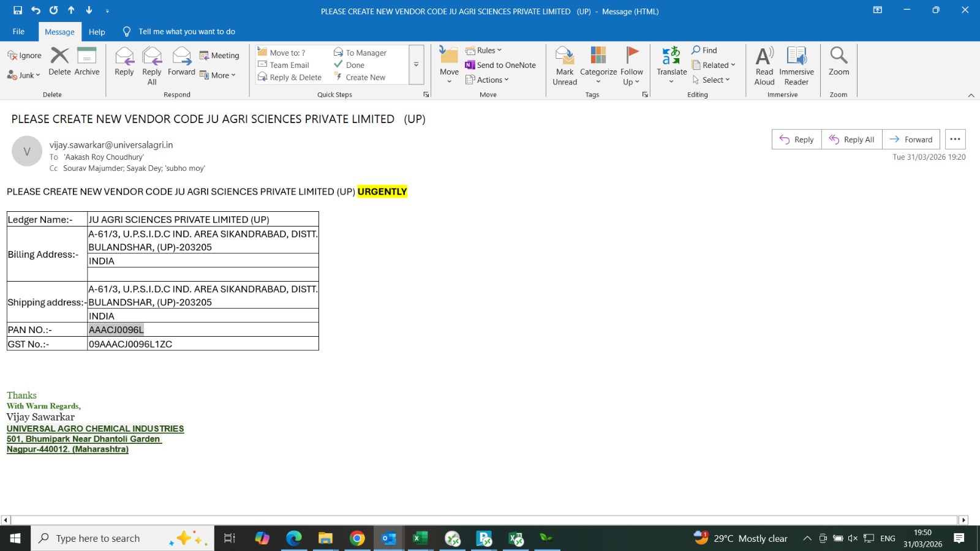The image size is (980, 551).
Task: Open the Rules dropdown
Action: (484, 50)
